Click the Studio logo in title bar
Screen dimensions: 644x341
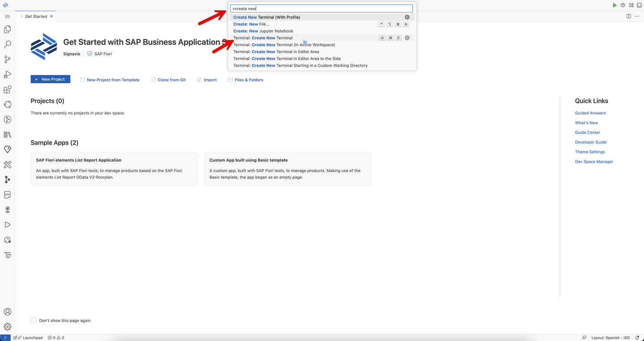click(5, 5)
